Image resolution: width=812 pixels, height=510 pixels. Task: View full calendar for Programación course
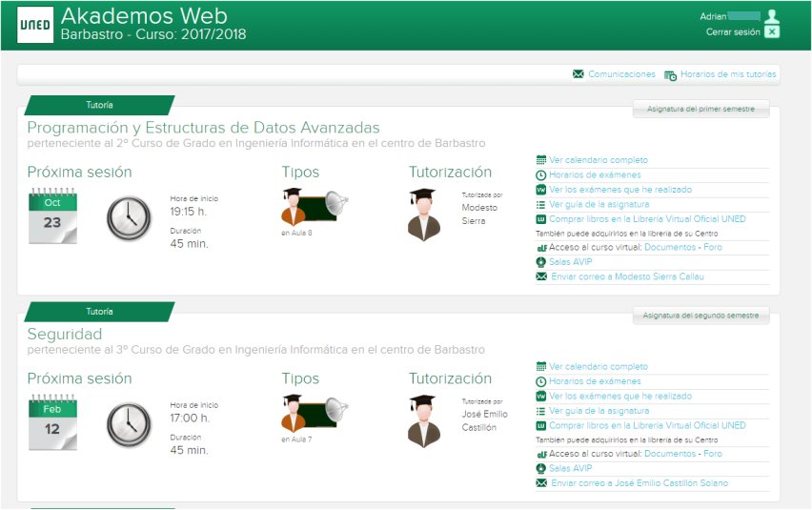598,160
